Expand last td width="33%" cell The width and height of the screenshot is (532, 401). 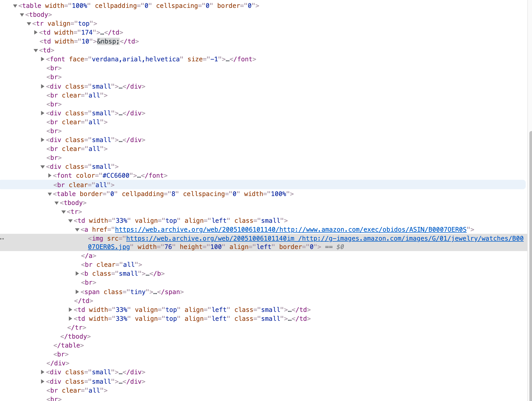70,319
